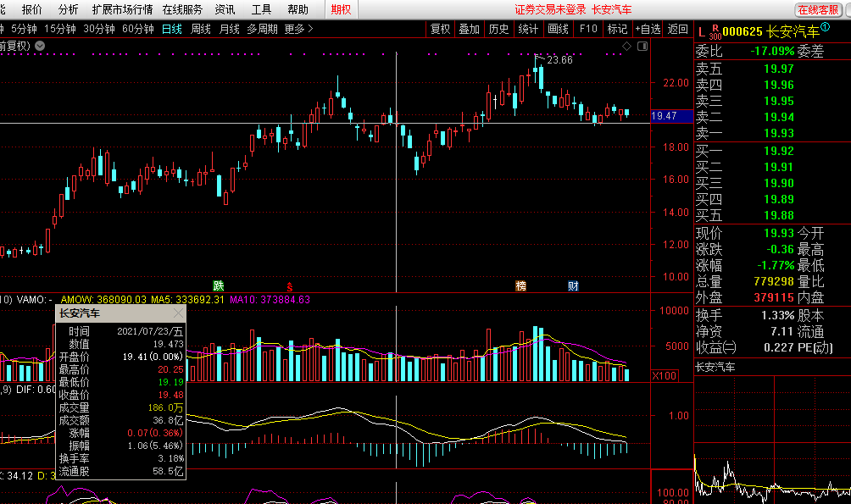Screen dimensions: 851x504
Task: Click the R300 badge beside stock code
Action: point(715,32)
